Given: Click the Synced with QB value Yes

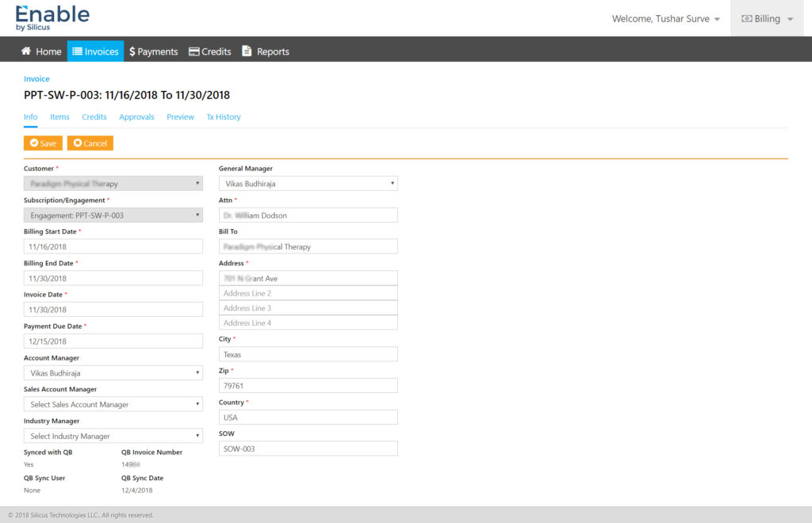Looking at the screenshot, I should click(29, 464).
